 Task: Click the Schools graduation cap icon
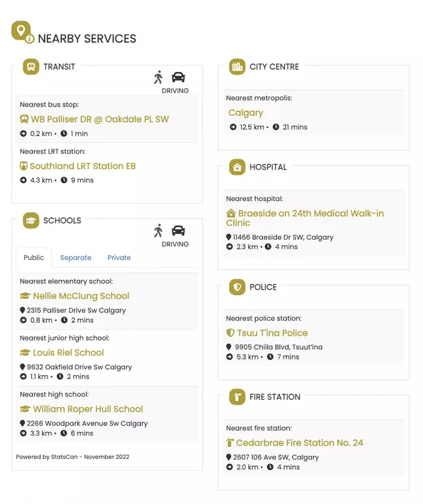[x=31, y=221]
